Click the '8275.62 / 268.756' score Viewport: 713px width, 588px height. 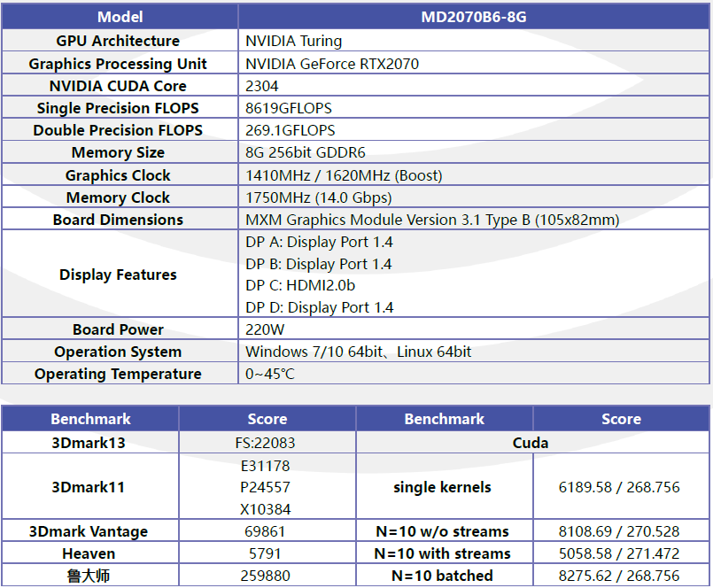pyautogui.click(x=619, y=576)
